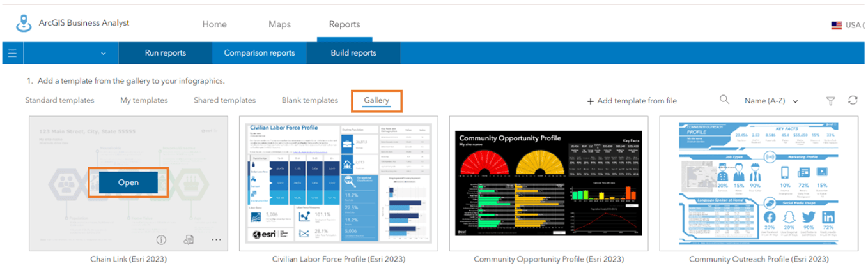The height and width of the screenshot is (268, 868).
Task: Switch to Standard templates
Action: [59, 100]
